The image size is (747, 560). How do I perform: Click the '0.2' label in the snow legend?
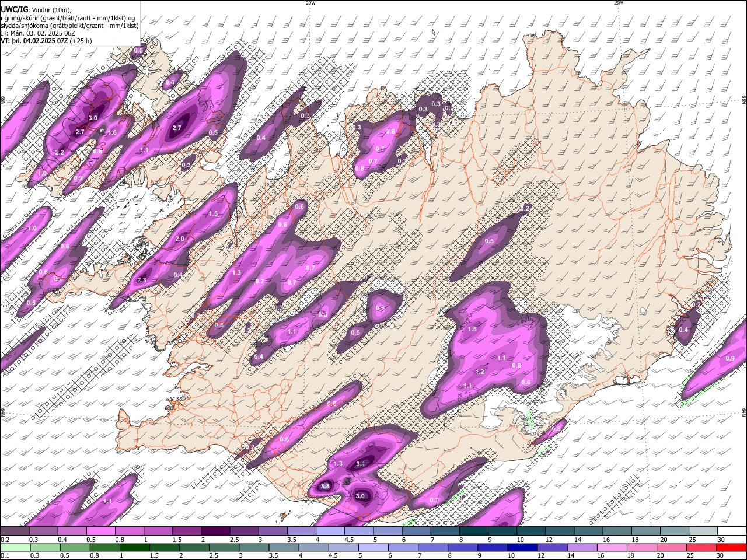coord(4,540)
